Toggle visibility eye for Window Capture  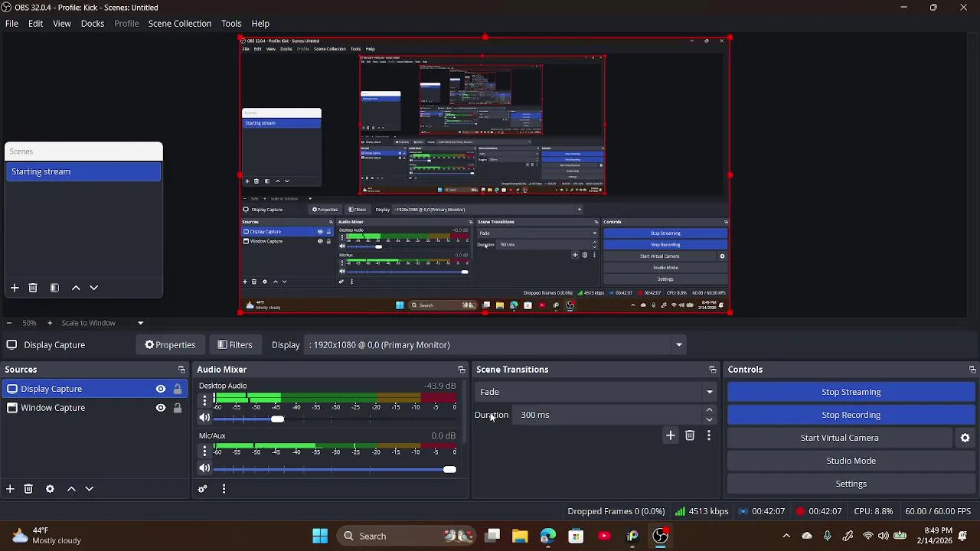point(161,408)
